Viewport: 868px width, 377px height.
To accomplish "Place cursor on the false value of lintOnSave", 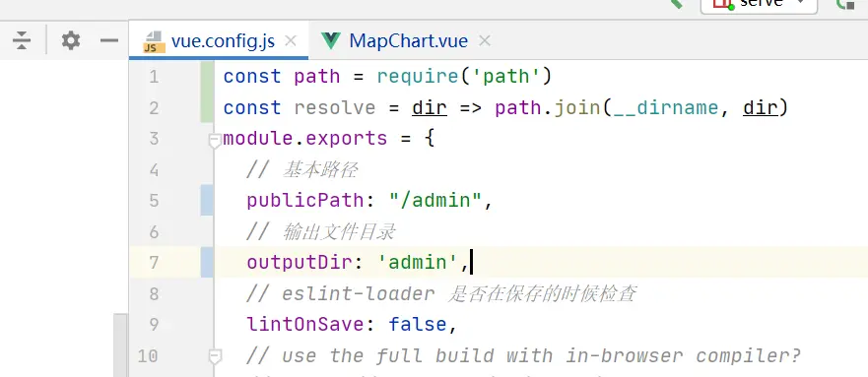I will [x=418, y=324].
